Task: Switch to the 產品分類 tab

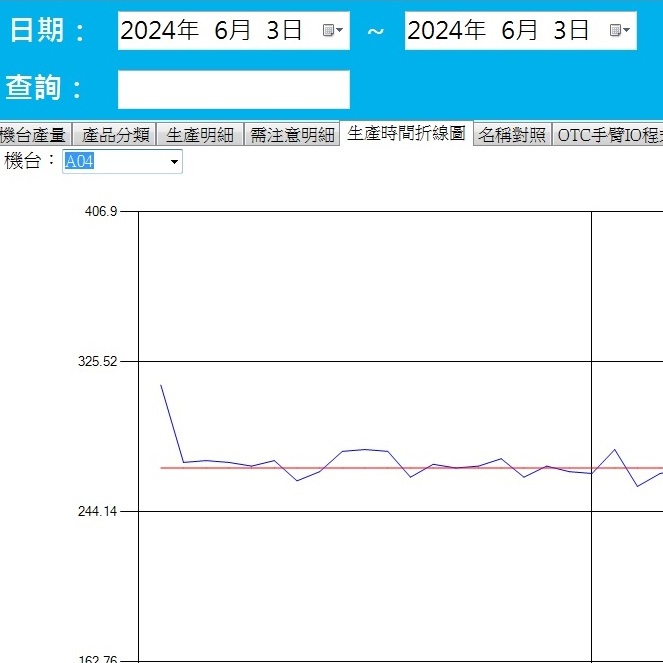Action: click(115, 136)
